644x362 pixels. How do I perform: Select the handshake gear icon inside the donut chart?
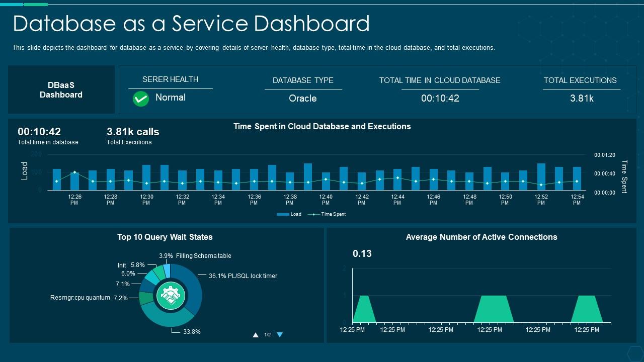click(171, 295)
